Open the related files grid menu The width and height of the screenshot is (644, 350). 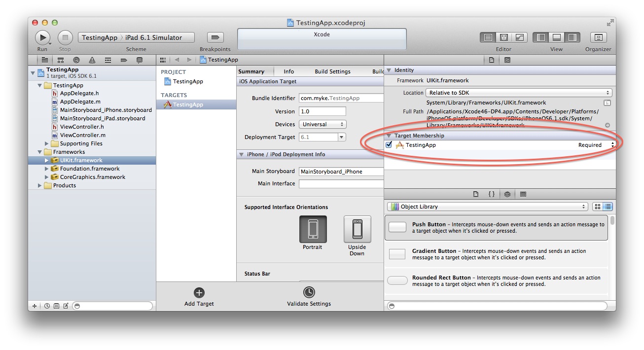tap(163, 60)
